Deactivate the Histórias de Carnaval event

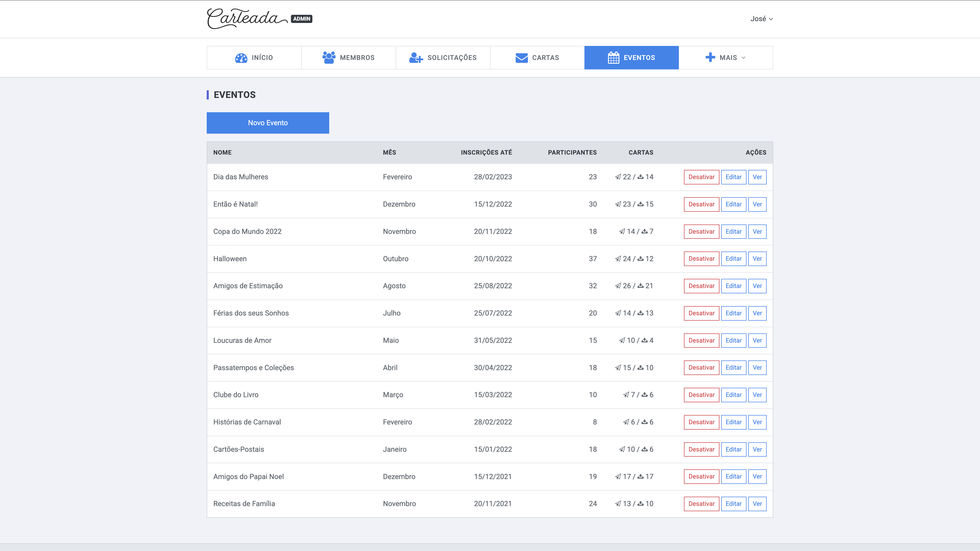(x=702, y=422)
